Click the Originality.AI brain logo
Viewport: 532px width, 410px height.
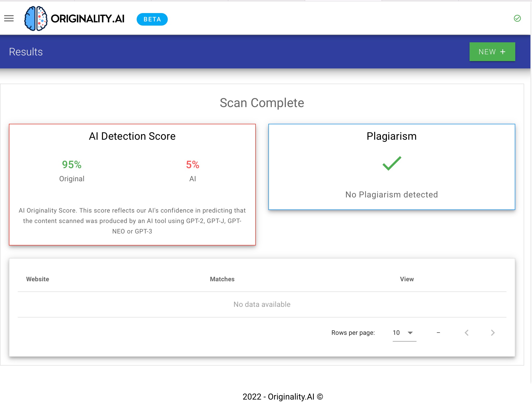(36, 19)
